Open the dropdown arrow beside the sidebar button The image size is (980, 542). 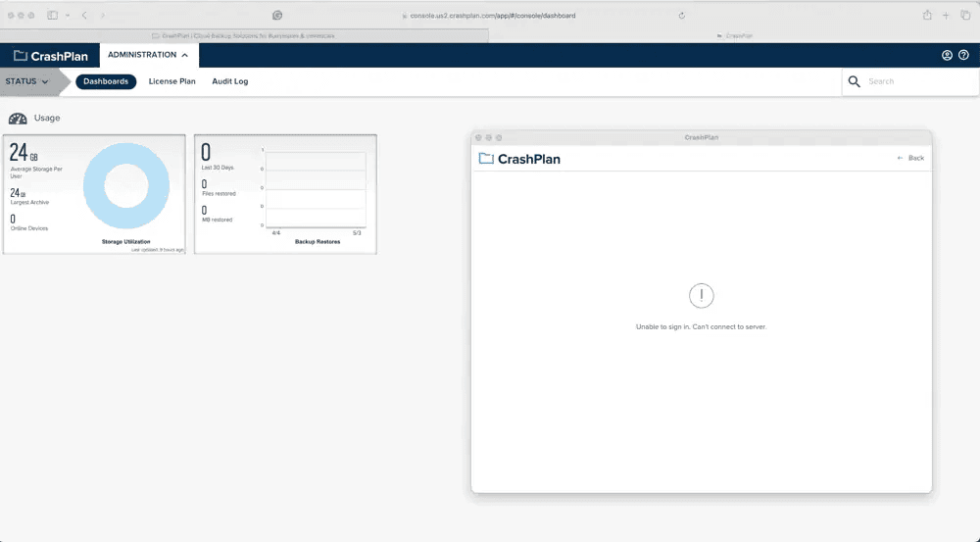(67, 16)
